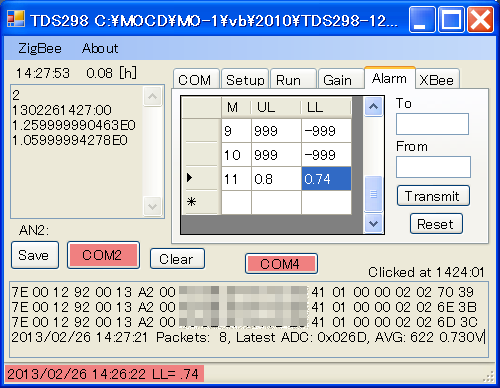Click the elapsed time 0.08 [h] label
500x388 pixels.
[x=111, y=73]
